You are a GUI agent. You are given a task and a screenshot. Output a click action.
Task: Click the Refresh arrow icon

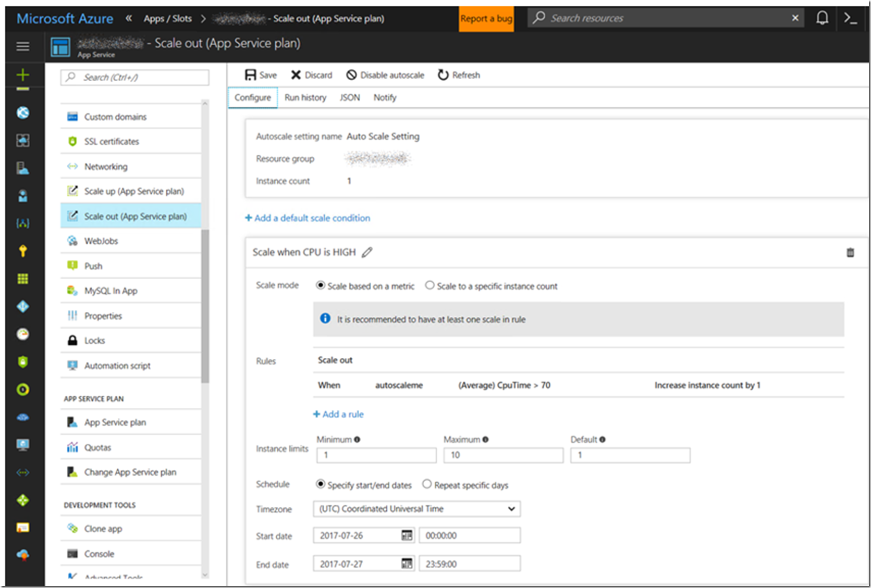tap(443, 75)
